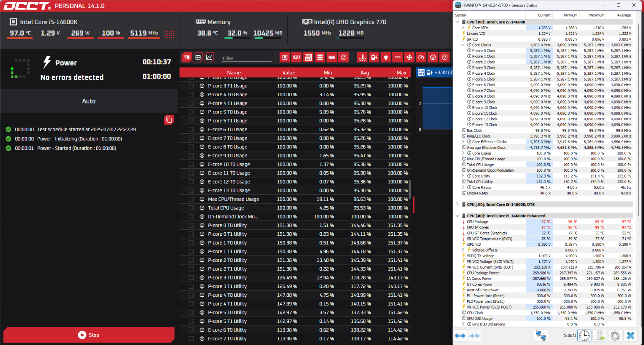This screenshot has width=644, height=345.
Task: Click the Maximum column header in HWiNFO
Action: tap(596, 15)
